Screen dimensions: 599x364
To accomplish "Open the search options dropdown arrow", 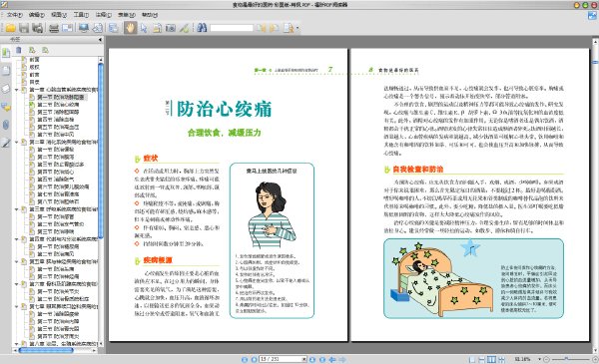I will pyautogui.click(x=298, y=28).
